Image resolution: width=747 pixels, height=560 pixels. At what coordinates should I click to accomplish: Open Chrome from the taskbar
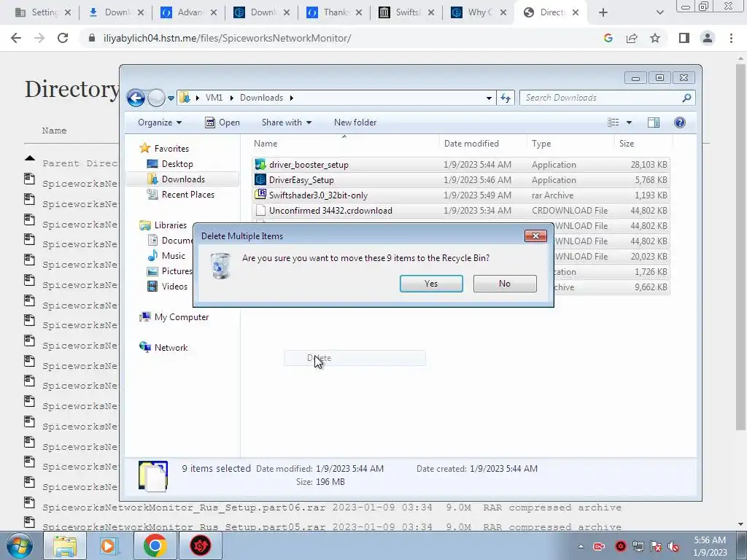pos(155,545)
